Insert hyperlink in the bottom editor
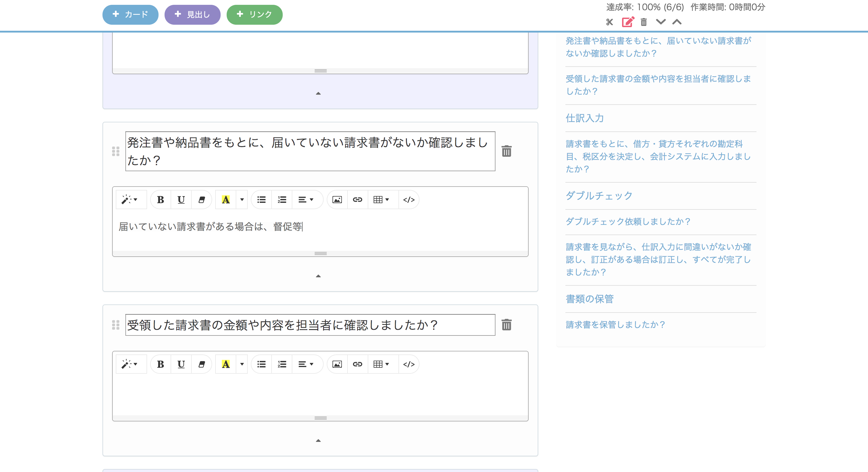The height and width of the screenshot is (472, 868). [x=357, y=364]
